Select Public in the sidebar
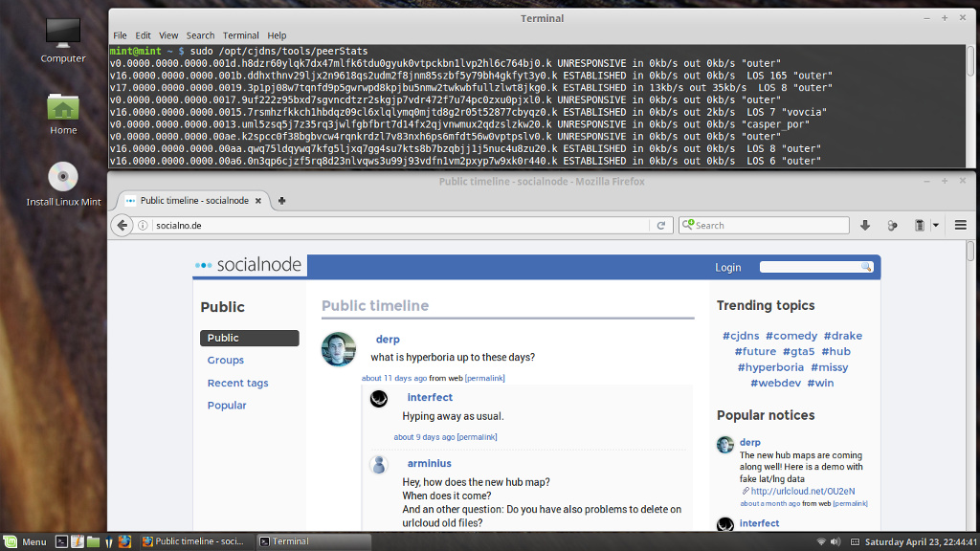The height and width of the screenshot is (551, 980). coord(250,338)
